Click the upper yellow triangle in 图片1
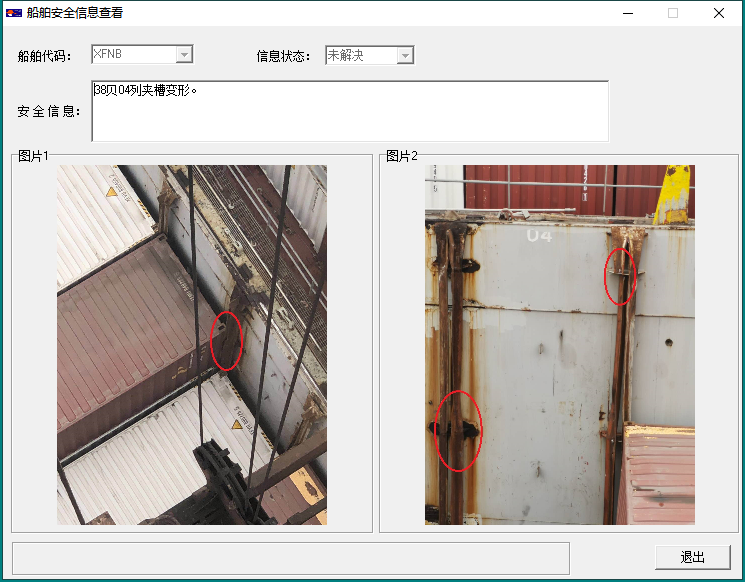Image resolution: width=745 pixels, height=582 pixels. [112, 191]
